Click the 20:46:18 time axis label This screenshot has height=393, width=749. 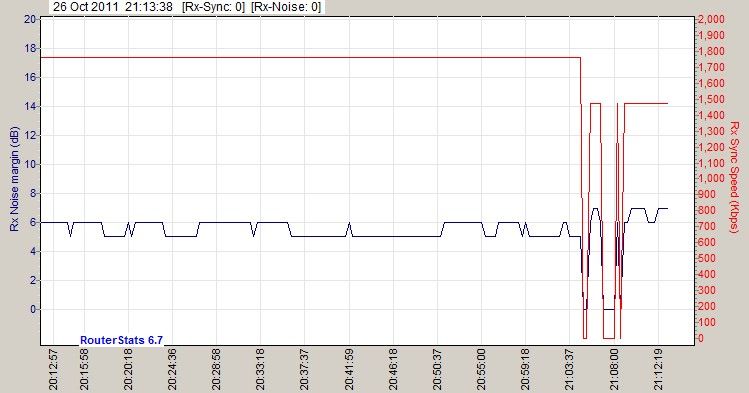393,370
